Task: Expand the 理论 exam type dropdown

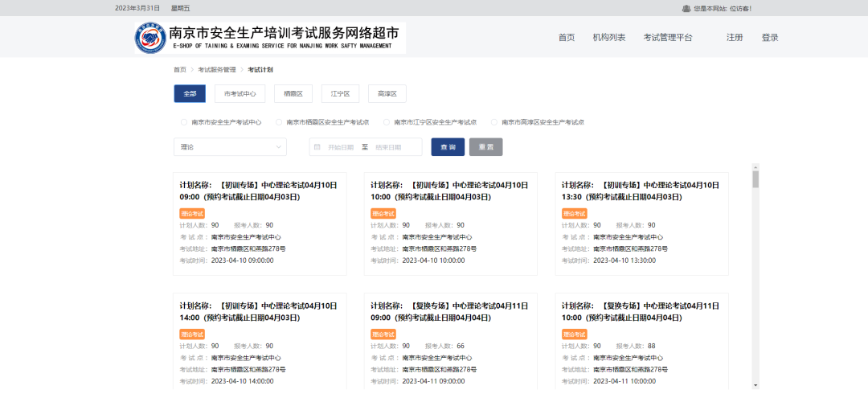Action: pyautogui.click(x=230, y=147)
